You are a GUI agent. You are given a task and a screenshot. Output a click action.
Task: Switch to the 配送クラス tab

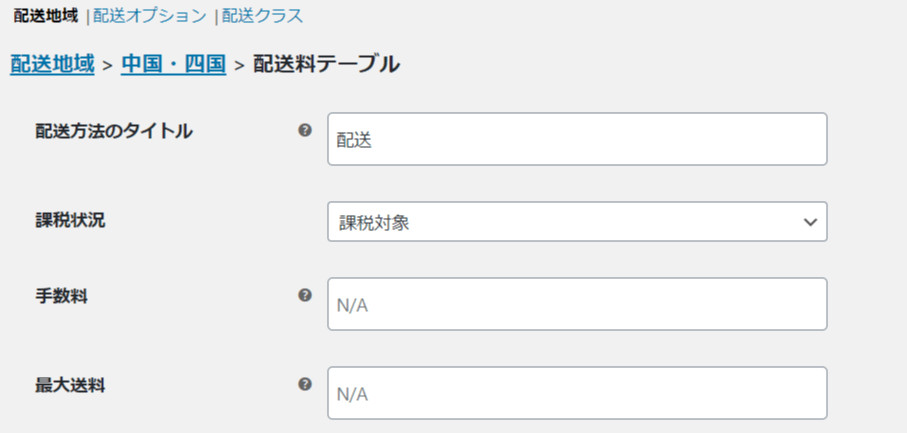[263, 16]
